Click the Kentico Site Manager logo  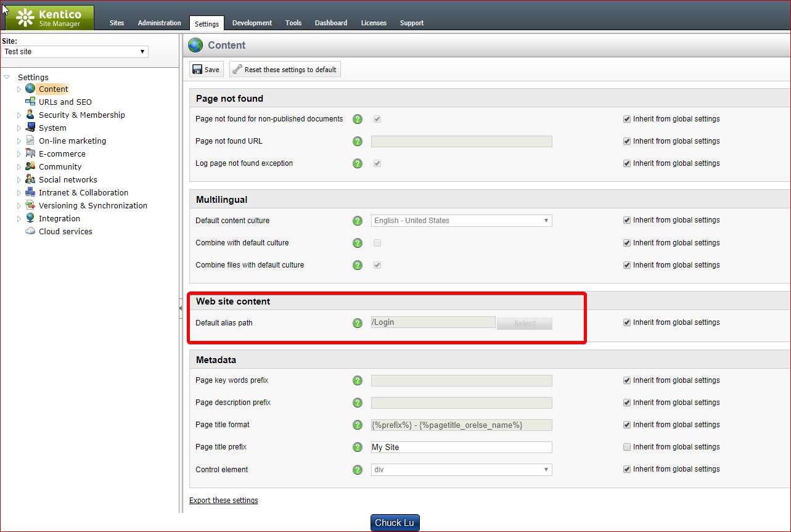pos(49,17)
